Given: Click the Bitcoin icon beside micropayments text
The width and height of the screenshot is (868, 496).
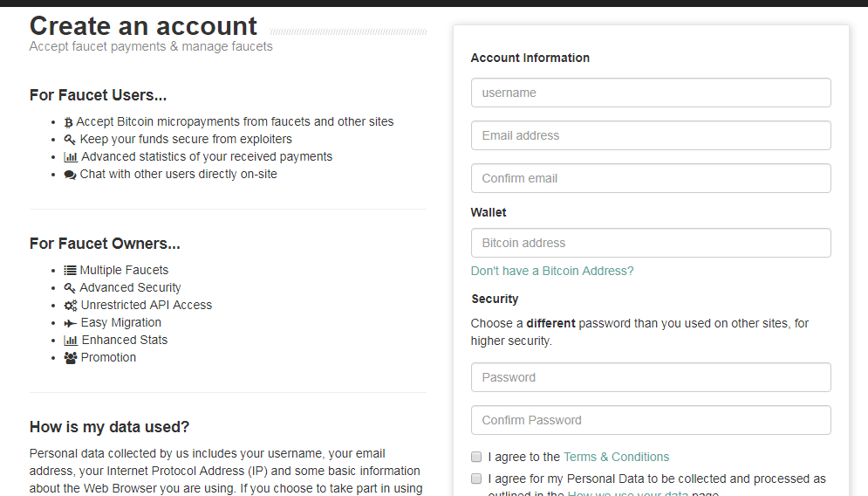Looking at the screenshot, I should pyautogui.click(x=69, y=122).
